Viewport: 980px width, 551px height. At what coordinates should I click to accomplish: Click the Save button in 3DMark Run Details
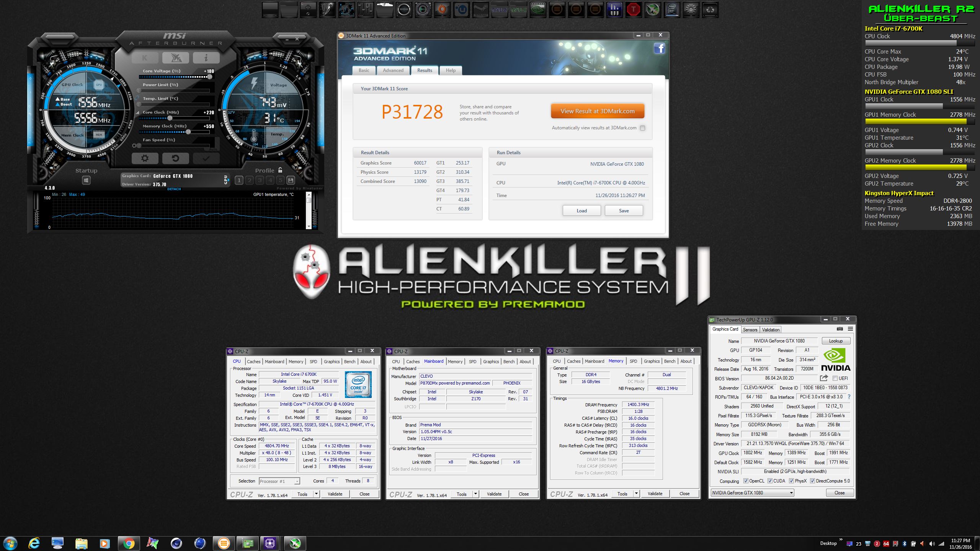(x=624, y=210)
